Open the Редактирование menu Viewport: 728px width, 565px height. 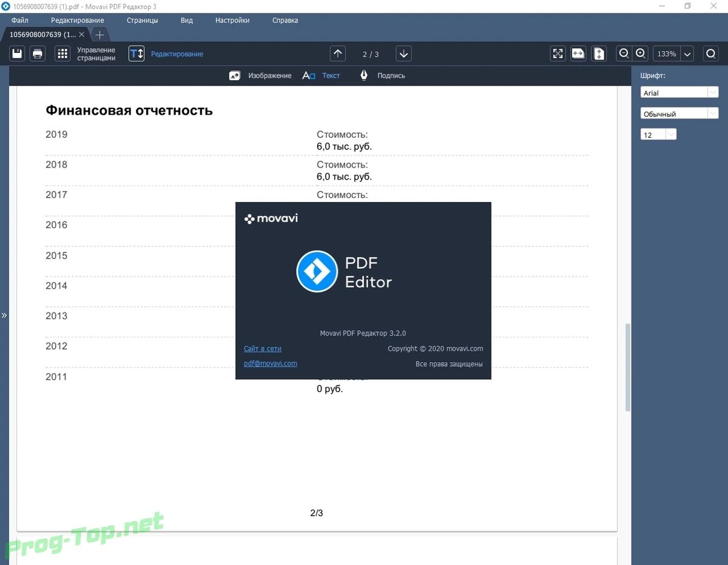tap(77, 20)
